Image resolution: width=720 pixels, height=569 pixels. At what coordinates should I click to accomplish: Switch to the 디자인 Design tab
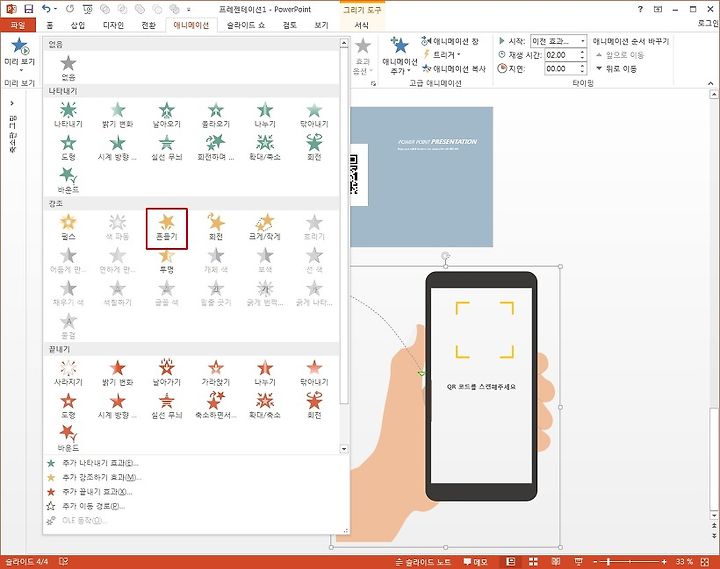click(x=113, y=25)
